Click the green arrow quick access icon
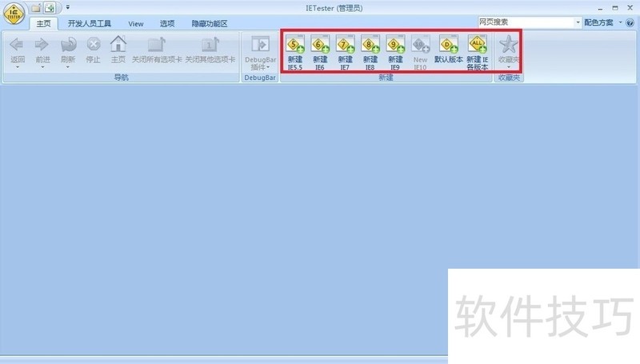 coord(50,8)
